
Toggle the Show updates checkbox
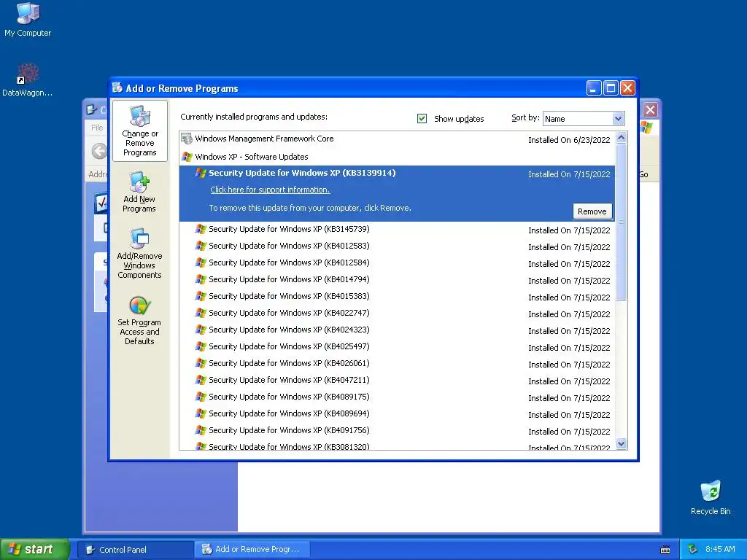422,119
